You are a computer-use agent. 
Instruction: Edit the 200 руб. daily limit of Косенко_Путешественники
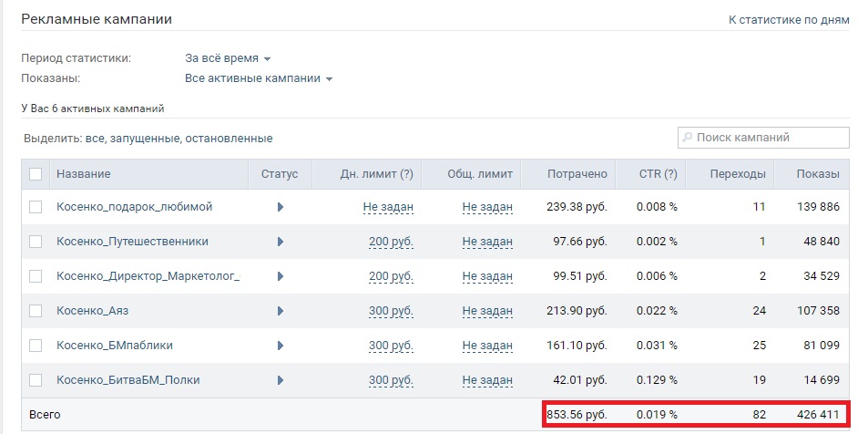point(391,242)
